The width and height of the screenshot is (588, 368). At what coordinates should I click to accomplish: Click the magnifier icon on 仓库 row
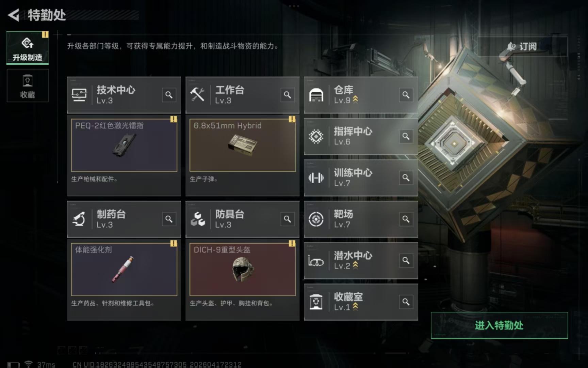pyautogui.click(x=406, y=95)
